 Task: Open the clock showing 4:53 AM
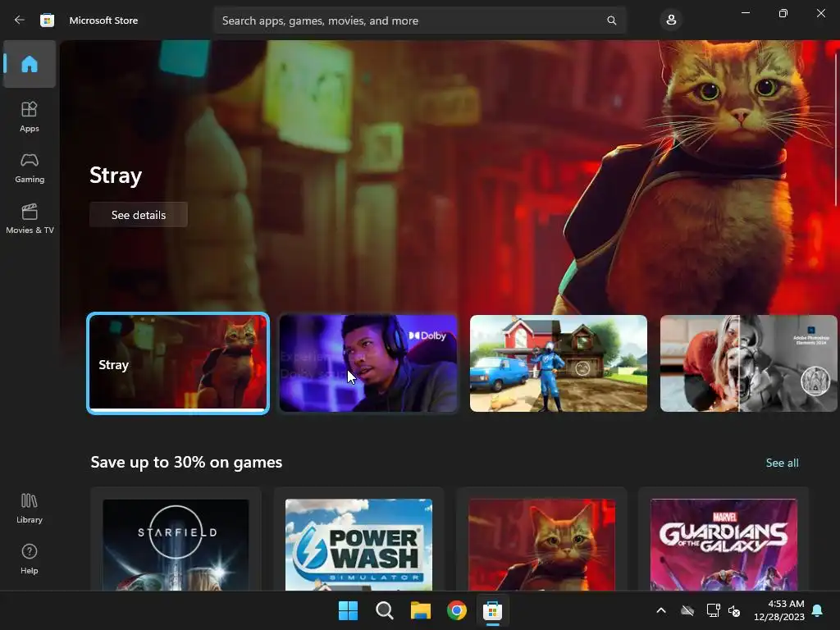779,610
